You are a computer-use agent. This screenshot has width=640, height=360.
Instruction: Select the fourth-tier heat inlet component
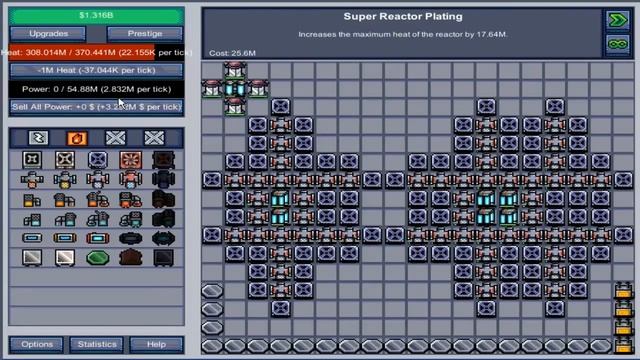[x=131, y=200]
